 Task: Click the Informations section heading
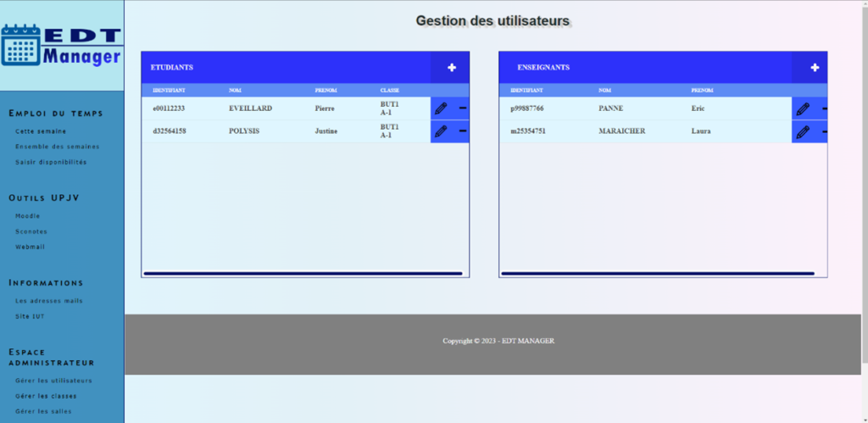coord(46,283)
